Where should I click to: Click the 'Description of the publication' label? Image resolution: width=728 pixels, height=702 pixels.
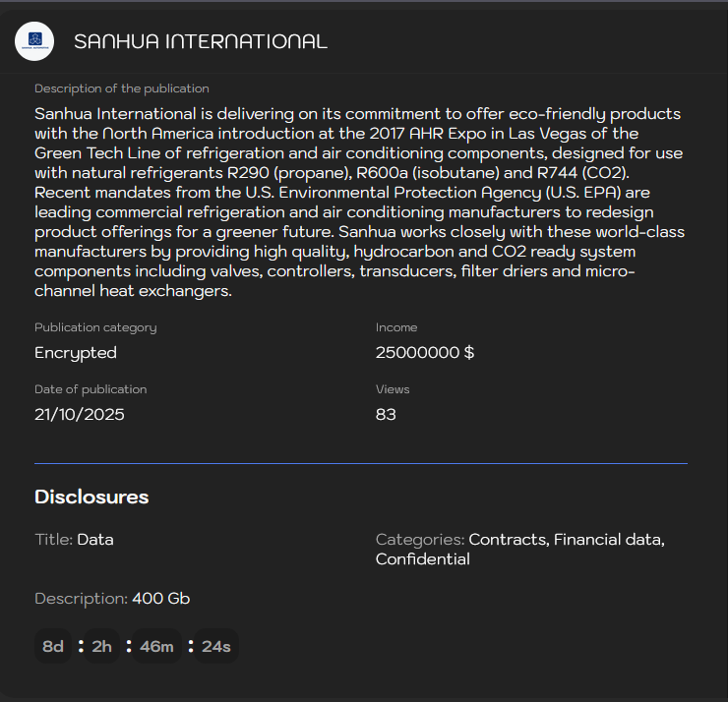coord(122,88)
